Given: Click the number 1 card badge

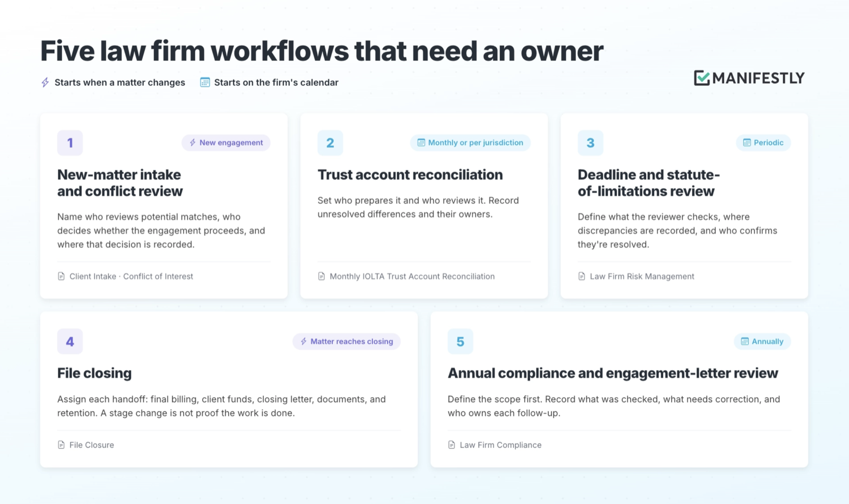Looking at the screenshot, I should pyautogui.click(x=70, y=143).
